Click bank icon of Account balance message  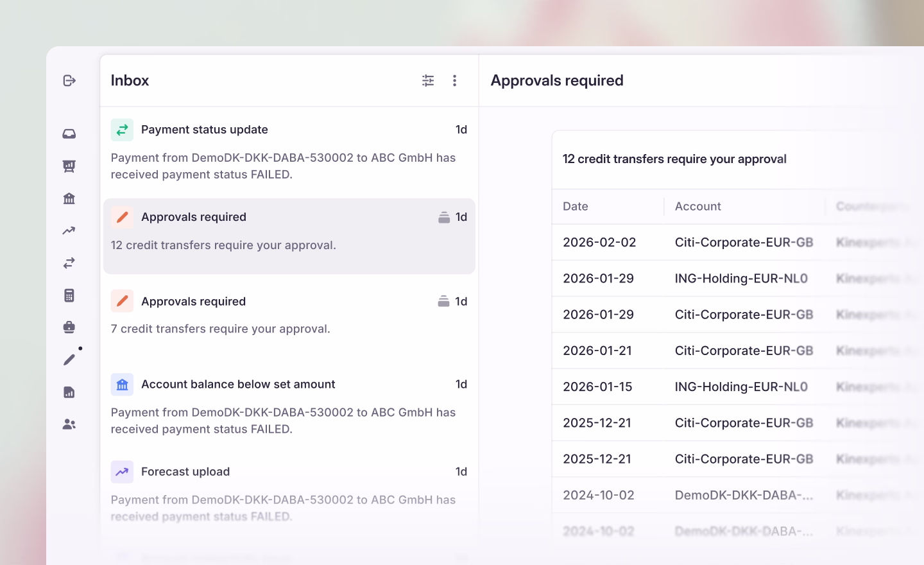click(x=122, y=385)
